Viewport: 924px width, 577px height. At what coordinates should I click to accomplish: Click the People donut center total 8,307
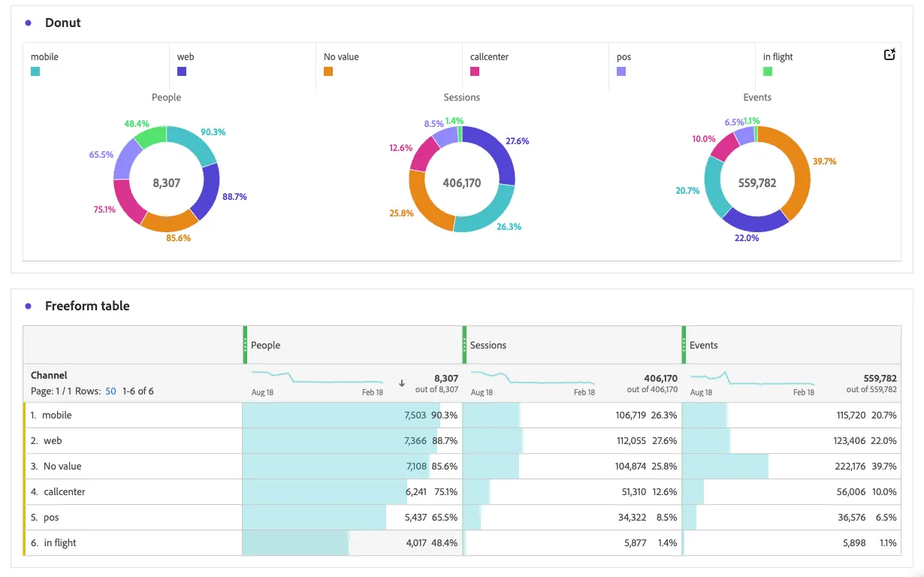167,183
